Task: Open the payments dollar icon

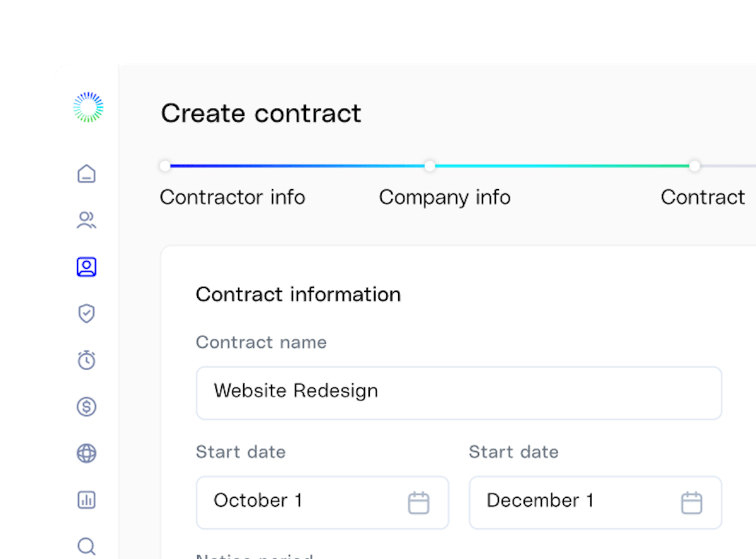Action: click(86, 406)
